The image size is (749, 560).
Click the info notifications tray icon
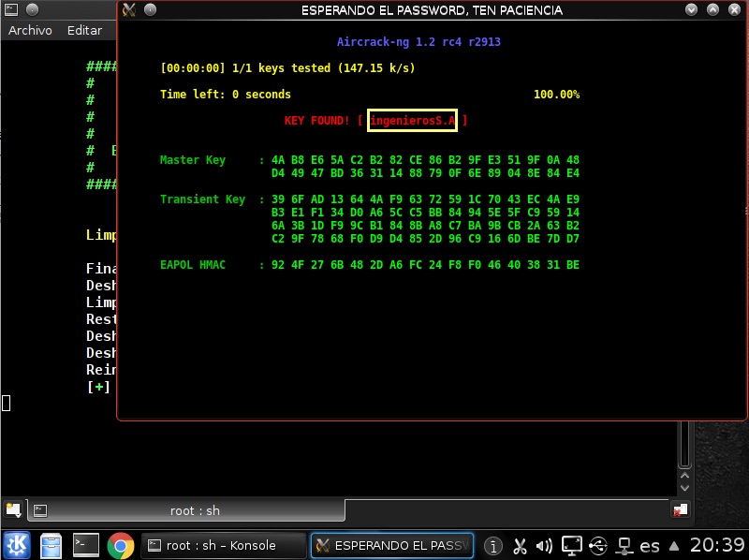pyautogui.click(x=493, y=545)
